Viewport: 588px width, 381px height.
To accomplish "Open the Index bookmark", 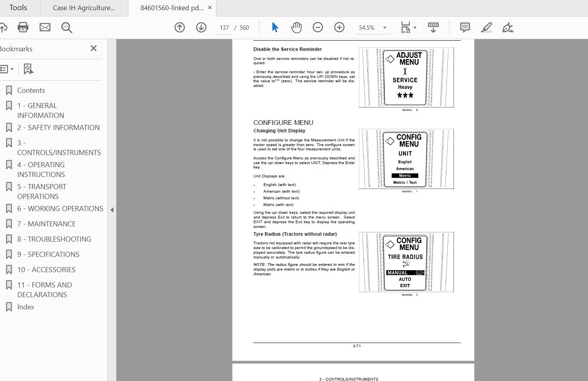I will [x=25, y=307].
